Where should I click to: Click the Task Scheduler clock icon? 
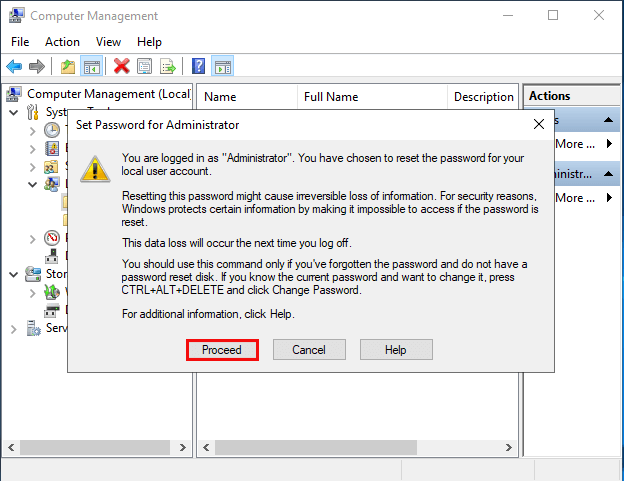pyautogui.click(x=52, y=131)
